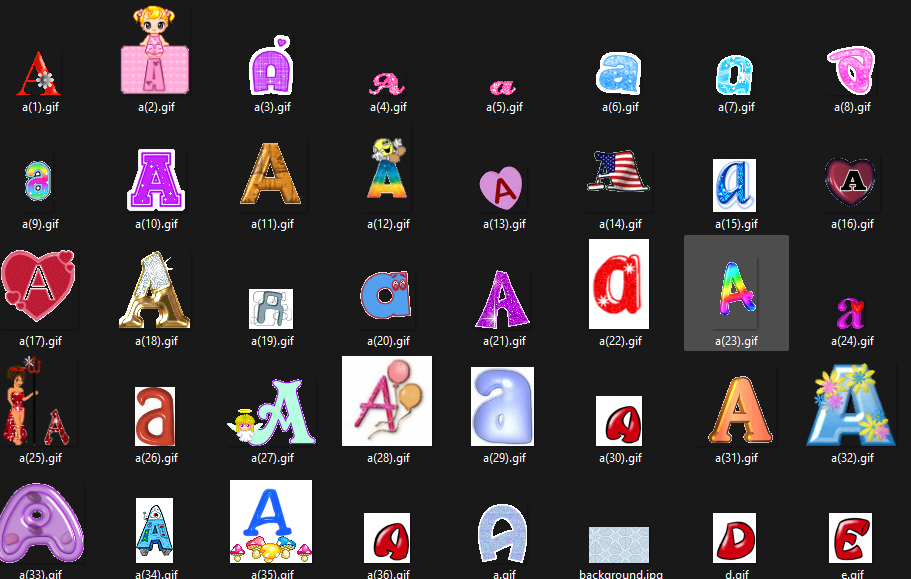Choose the a(28).gif letter with balloons
Image resolution: width=911 pixels, height=579 pixels.
pyautogui.click(x=387, y=400)
